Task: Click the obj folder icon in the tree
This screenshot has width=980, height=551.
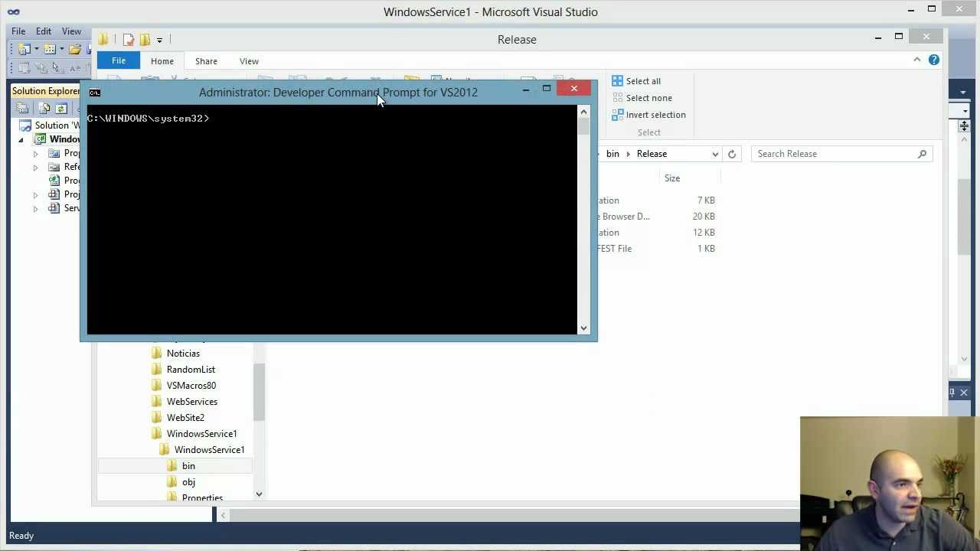Action: tap(172, 482)
